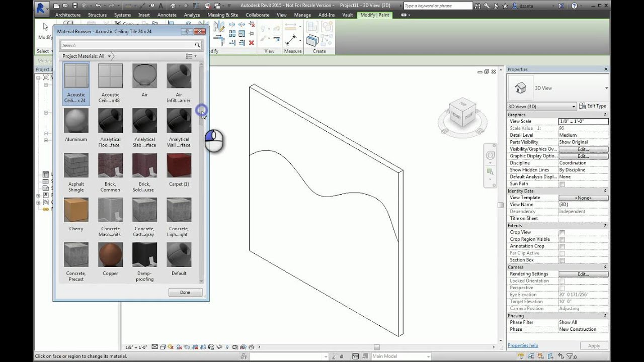The image size is (644, 362).
Task: Toggle the Crop View checkbox
Action: [562, 232]
